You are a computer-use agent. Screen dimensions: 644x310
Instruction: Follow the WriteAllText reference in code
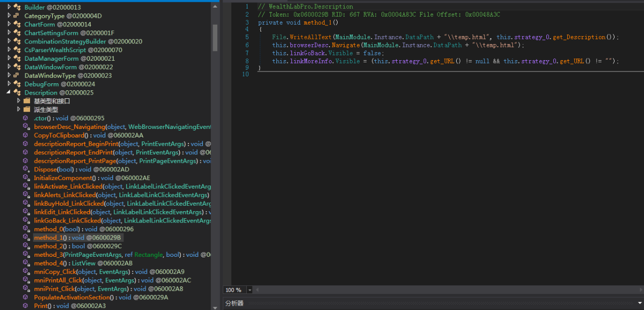311,37
